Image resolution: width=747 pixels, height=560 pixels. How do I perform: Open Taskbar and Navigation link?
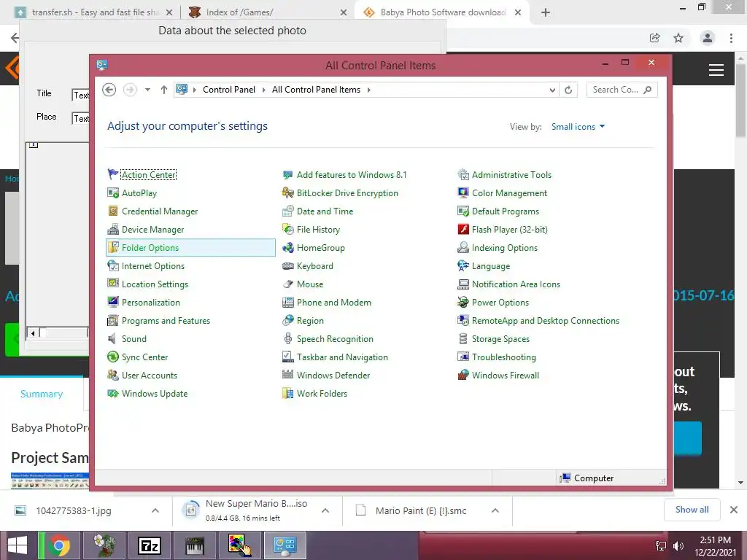tap(342, 357)
